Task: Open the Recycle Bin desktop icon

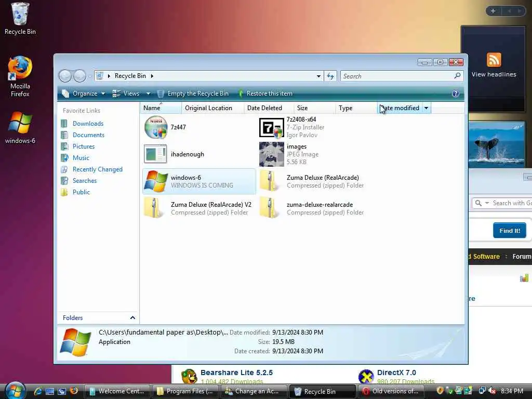Action: (20, 18)
